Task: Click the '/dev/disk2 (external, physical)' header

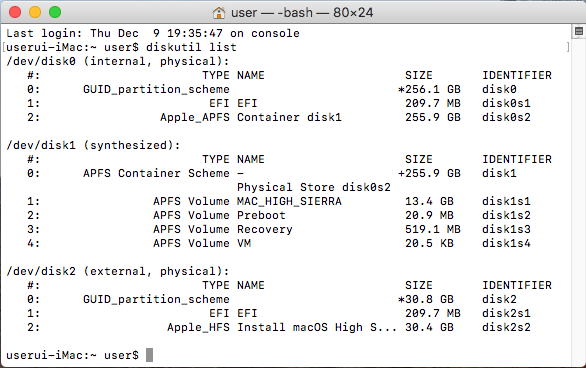Action: point(118,271)
